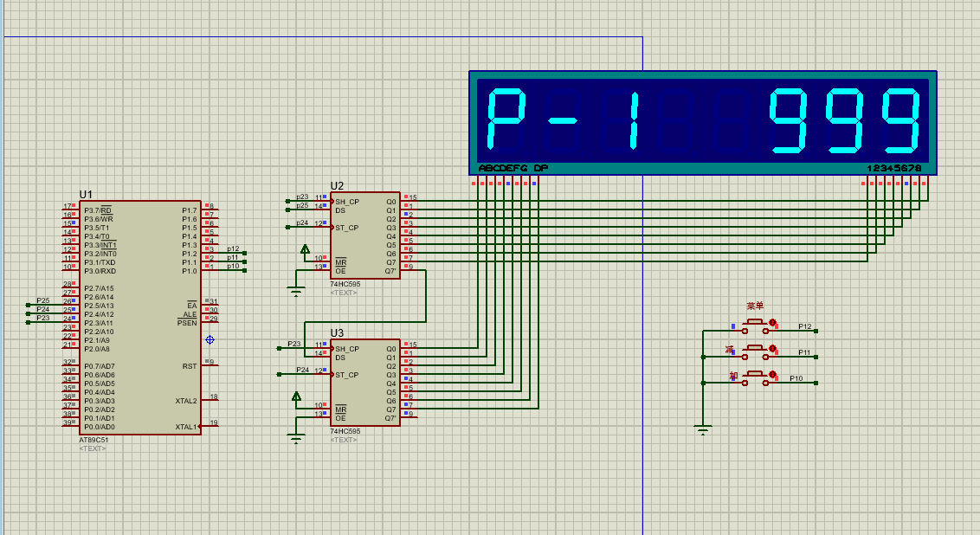Click the p11 net label at U1 P1.1
980x535 pixels.
click(233, 257)
